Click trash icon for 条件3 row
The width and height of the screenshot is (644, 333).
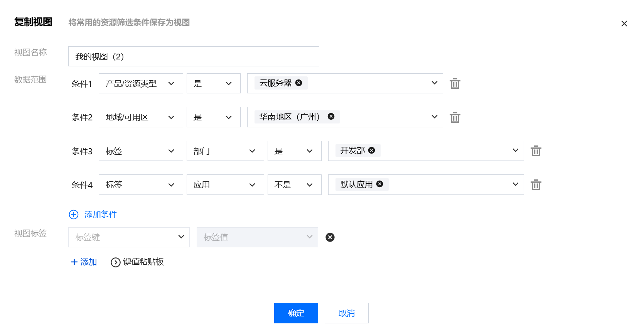coord(536,151)
